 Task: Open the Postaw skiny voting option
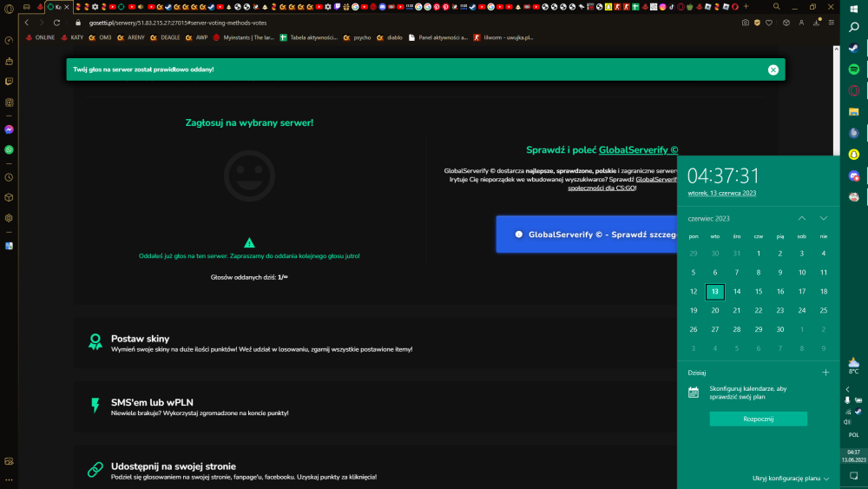[375, 342]
